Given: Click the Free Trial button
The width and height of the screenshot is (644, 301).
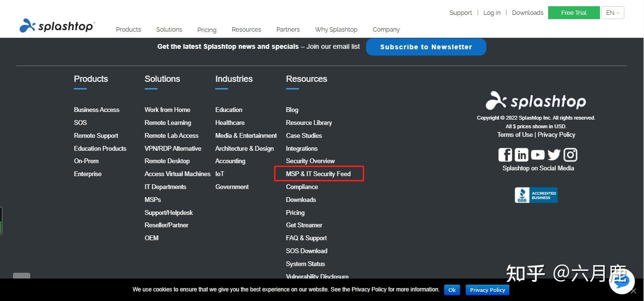Looking at the screenshot, I should pos(574,13).
